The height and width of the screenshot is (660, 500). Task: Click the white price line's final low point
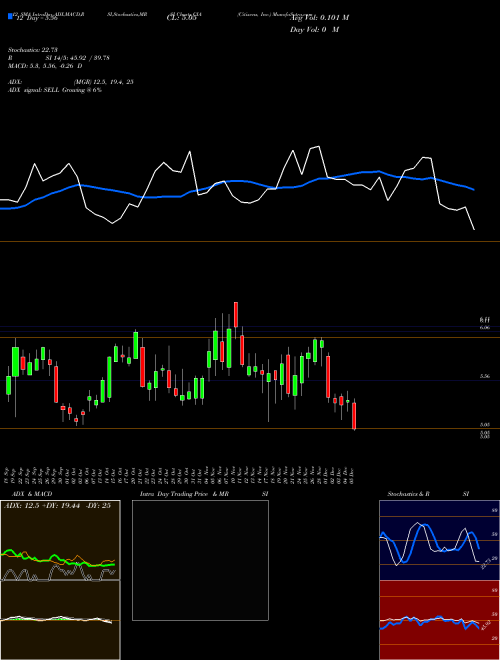[x=474, y=229]
